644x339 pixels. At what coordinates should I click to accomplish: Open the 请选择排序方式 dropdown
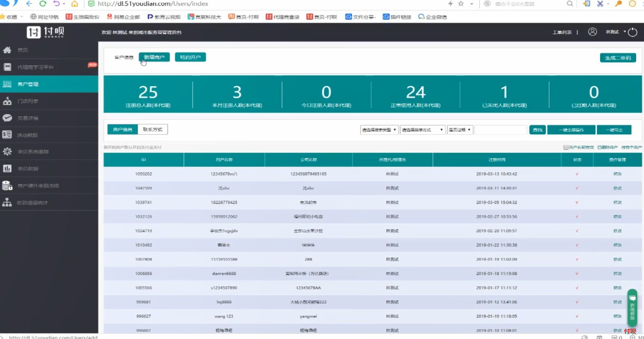pyautogui.click(x=423, y=130)
